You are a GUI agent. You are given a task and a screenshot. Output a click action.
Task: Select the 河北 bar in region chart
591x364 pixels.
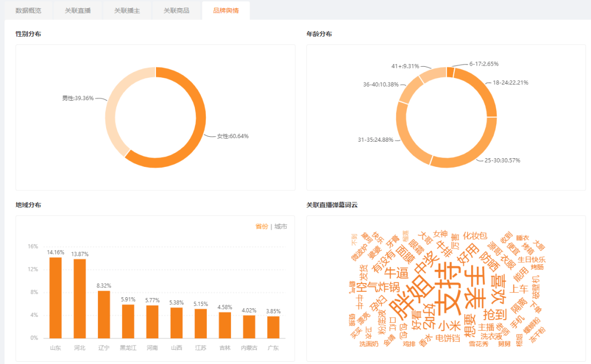point(80,298)
